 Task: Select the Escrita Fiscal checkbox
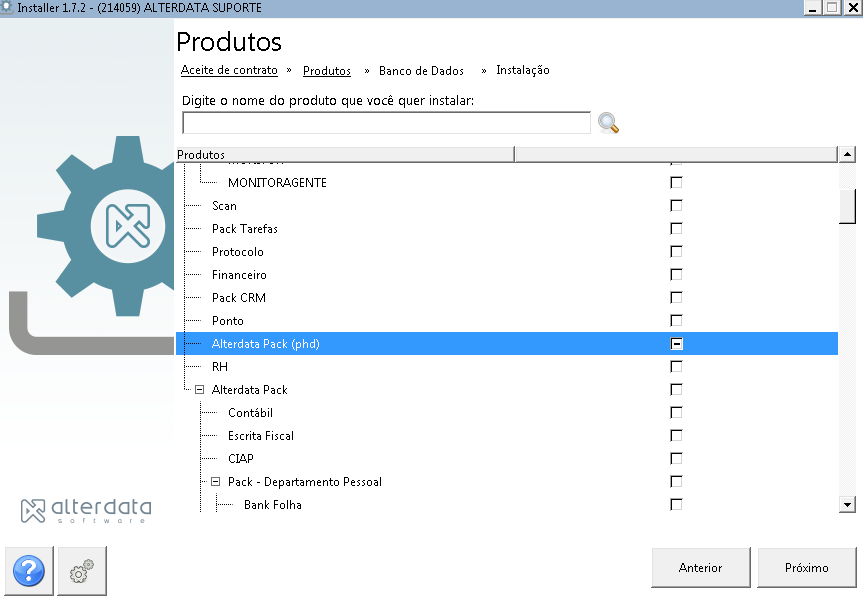676,436
